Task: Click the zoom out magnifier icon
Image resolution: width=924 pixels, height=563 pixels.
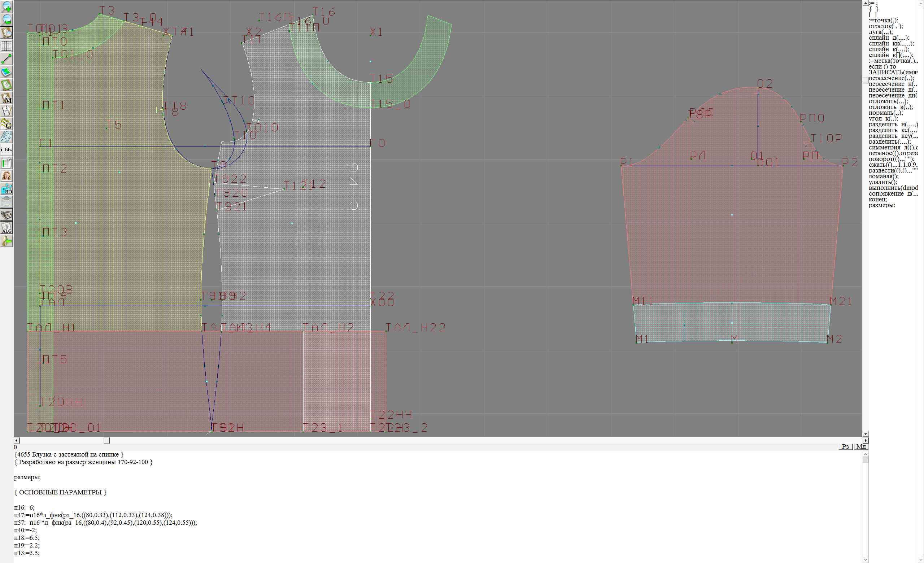Action: 7,19
